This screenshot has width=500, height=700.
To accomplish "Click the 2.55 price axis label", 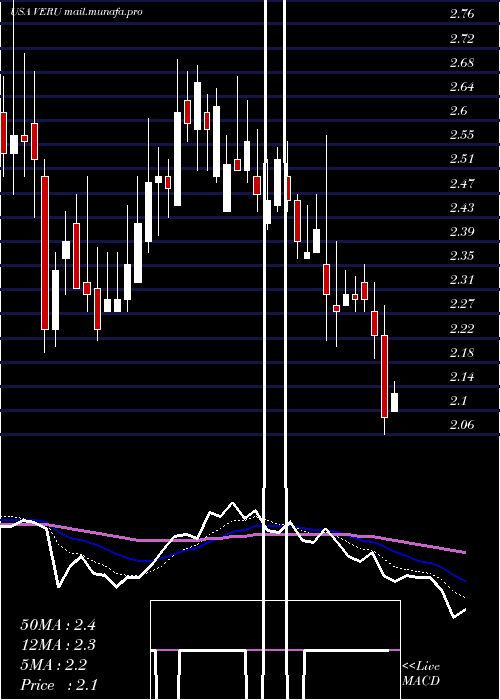I will pos(462,135).
